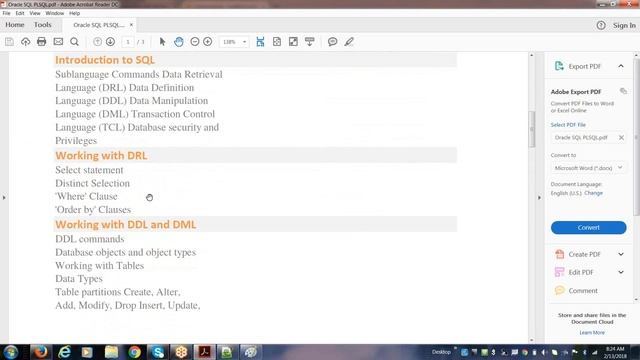The width and height of the screenshot is (640, 360).
Task: Click the Fit one full page icon
Action: [277, 42]
